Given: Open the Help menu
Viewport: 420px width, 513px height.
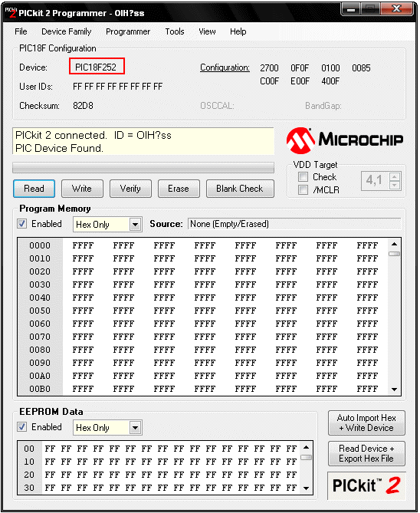Looking at the screenshot, I should pos(238,31).
